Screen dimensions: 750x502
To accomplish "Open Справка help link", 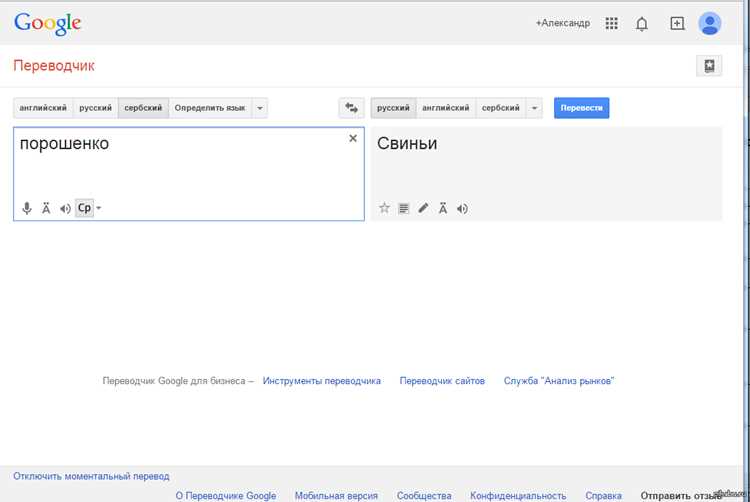I will click(x=604, y=496).
